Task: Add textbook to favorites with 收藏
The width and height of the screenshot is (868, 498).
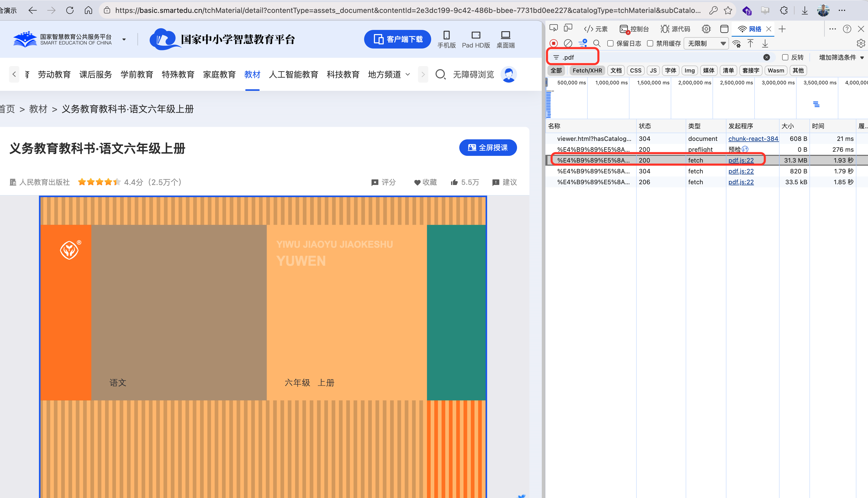Action: coord(425,182)
